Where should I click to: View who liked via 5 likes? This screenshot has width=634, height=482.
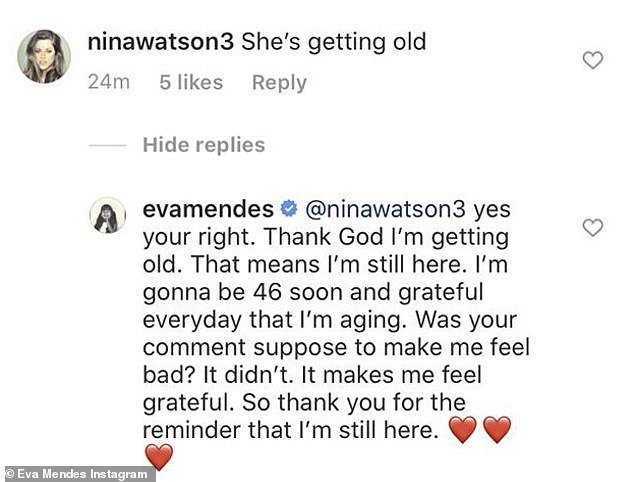click(191, 82)
